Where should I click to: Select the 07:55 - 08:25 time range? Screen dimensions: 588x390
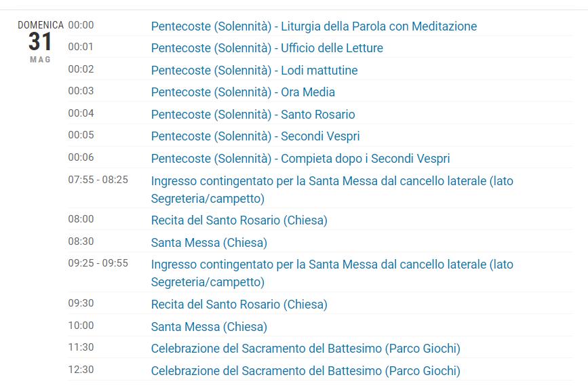click(x=98, y=180)
